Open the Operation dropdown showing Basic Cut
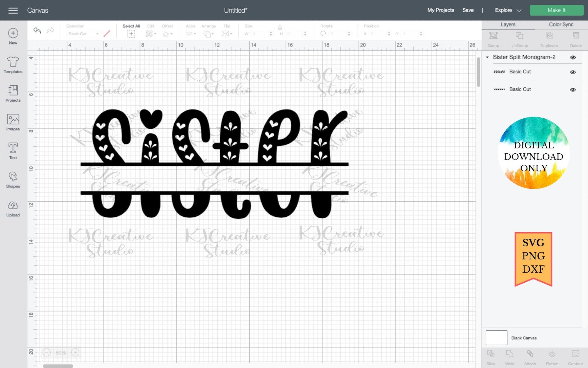 pos(83,34)
